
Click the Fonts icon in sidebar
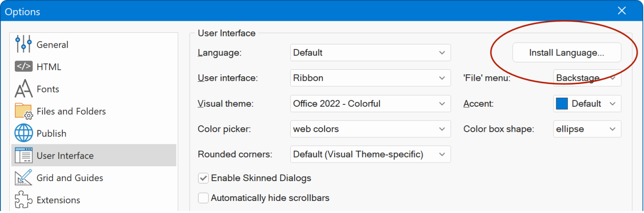coord(24,89)
